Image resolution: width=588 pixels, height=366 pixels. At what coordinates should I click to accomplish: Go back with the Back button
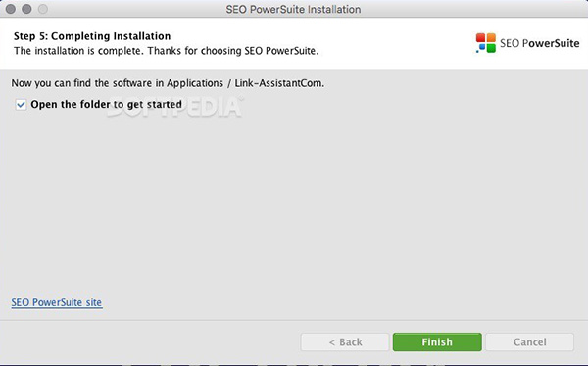345,342
